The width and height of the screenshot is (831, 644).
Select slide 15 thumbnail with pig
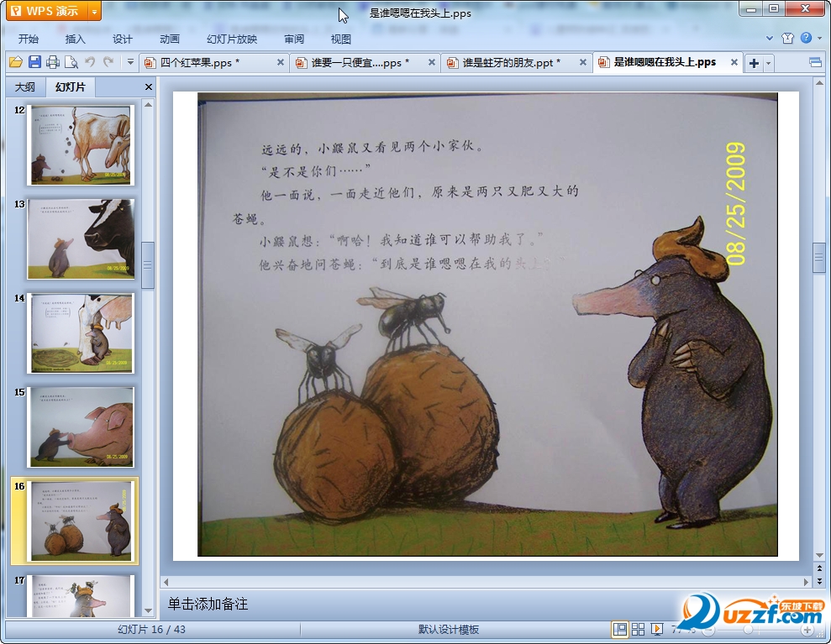pyautogui.click(x=81, y=427)
